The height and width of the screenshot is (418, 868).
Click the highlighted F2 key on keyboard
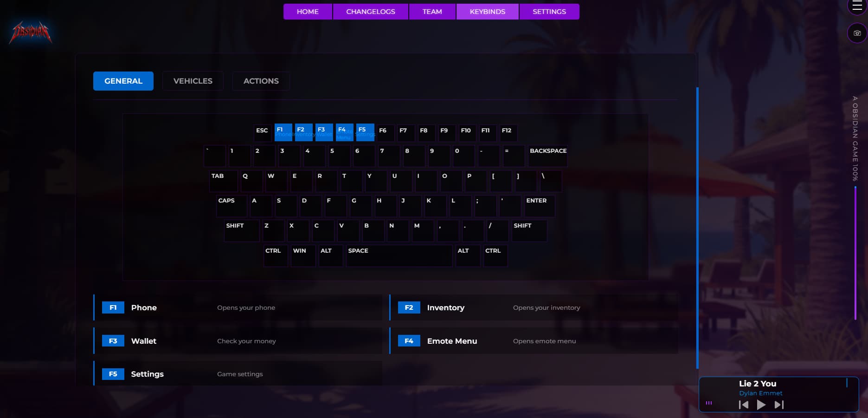[x=304, y=132]
